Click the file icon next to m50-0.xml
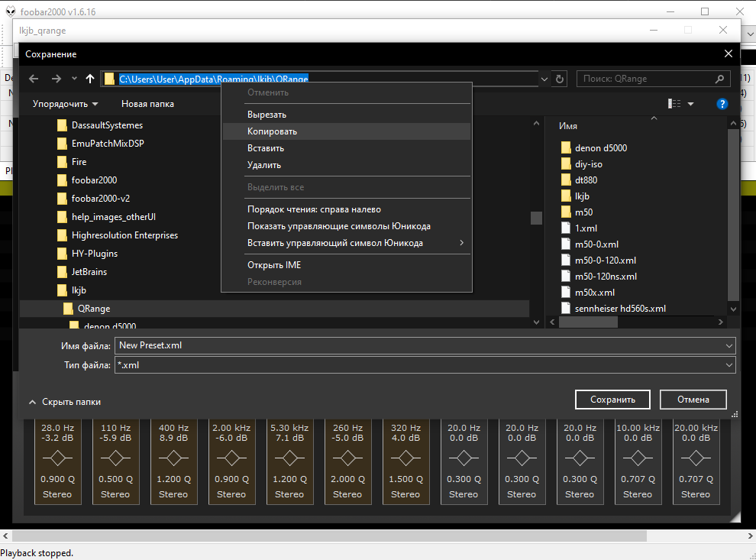The height and width of the screenshot is (560, 756). click(566, 244)
